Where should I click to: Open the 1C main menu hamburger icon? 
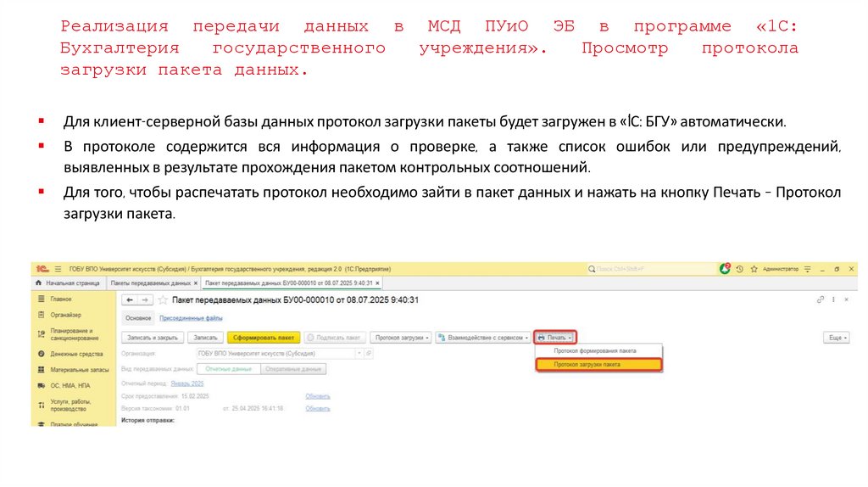(x=58, y=269)
